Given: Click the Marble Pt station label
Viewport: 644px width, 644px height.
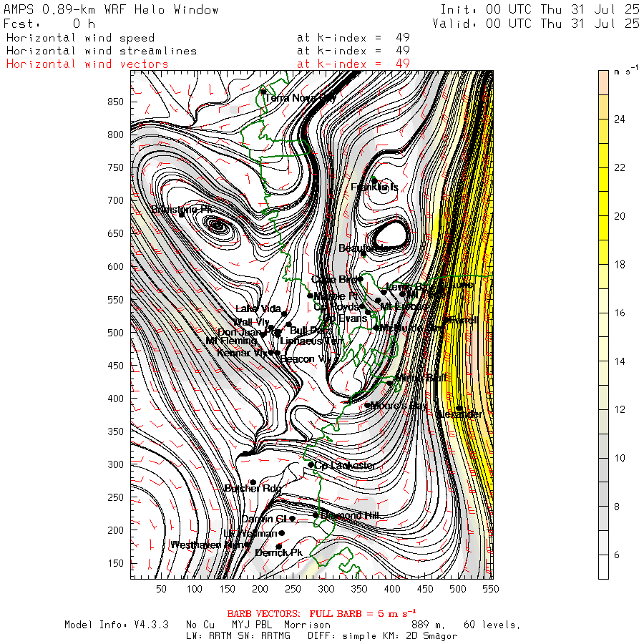Looking at the screenshot, I should pos(335,296).
